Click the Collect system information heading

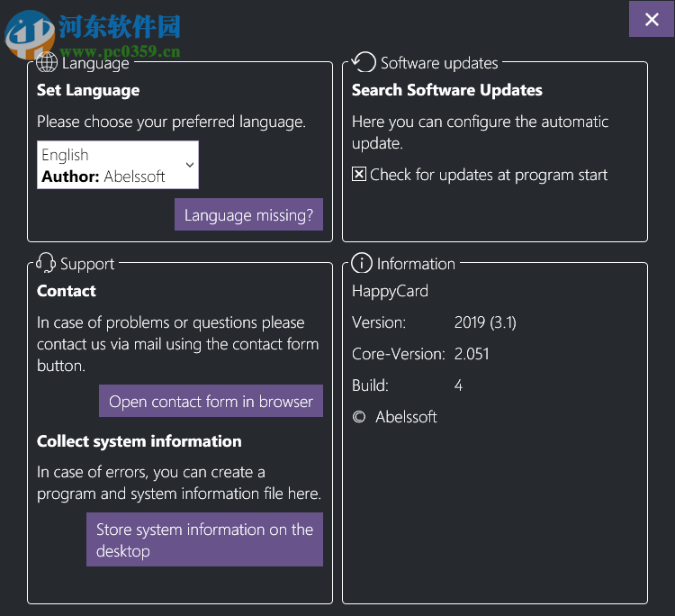(139, 441)
